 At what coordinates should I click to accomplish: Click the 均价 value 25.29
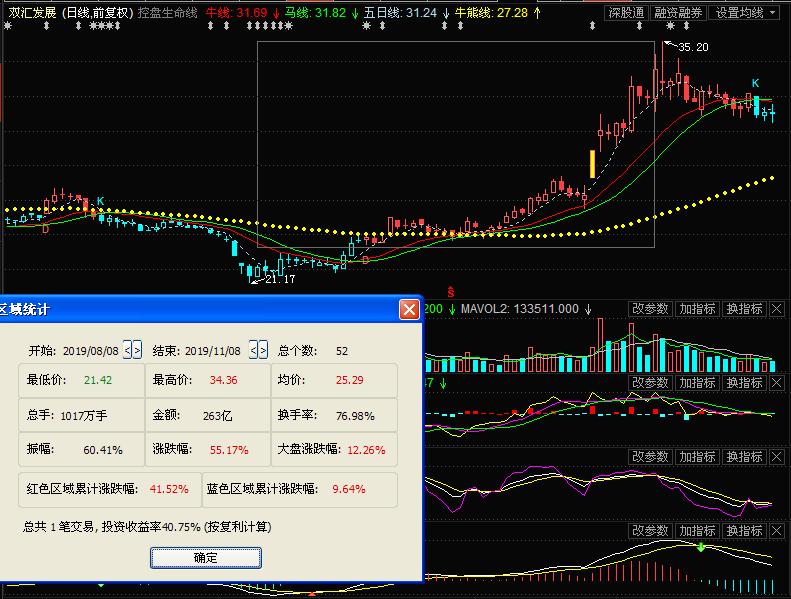349,380
